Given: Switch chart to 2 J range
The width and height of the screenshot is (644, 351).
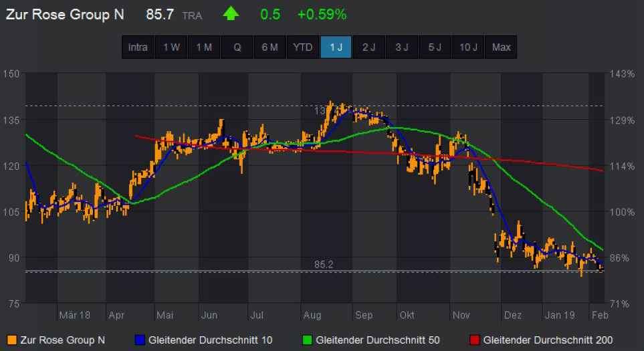Looking at the screenshot, I should point(369,47).
